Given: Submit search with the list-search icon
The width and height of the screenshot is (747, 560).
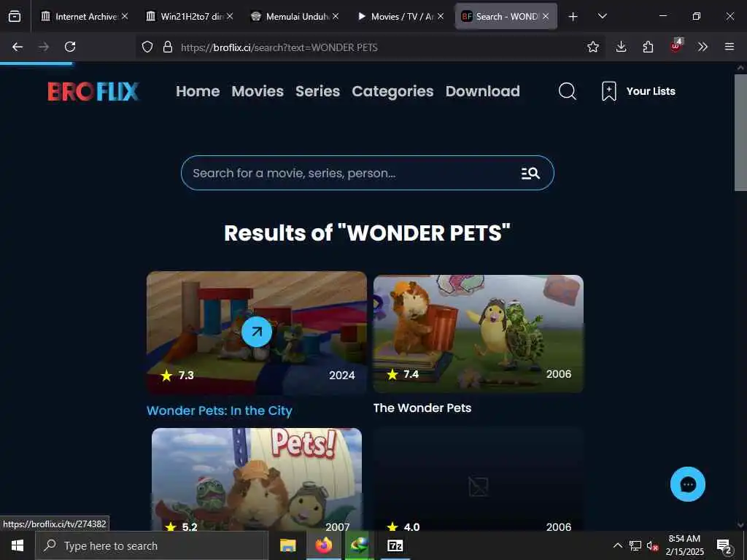Looking at the screenshot, I should point(530,174).
